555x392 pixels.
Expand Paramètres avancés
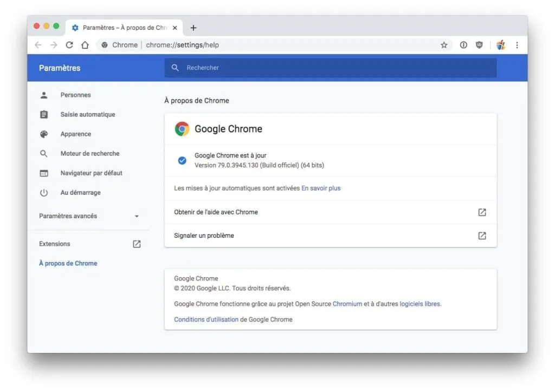point(88,216)
